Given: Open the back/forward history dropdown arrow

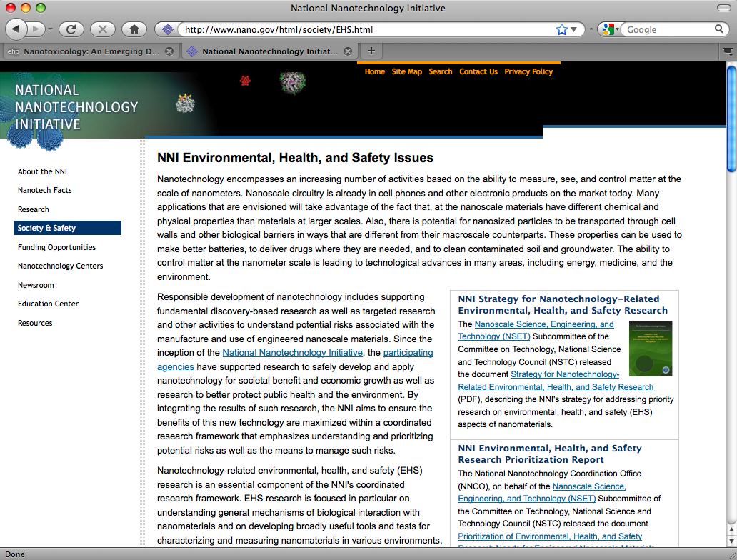Looking at the screenshot, I should 50,29.
